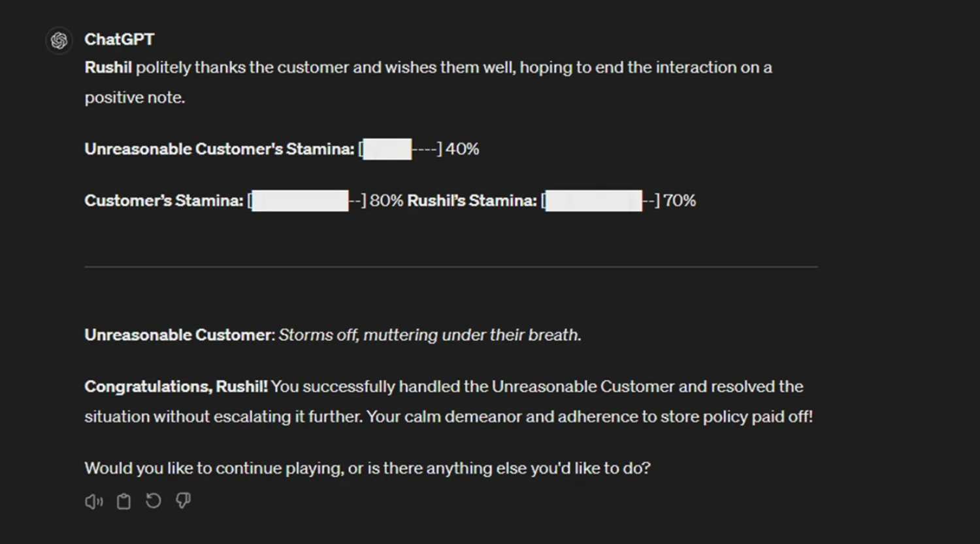This screenshot has height=544, width=980.
Task: Mark the response with thumbs down
Action: tap(183, 501)
